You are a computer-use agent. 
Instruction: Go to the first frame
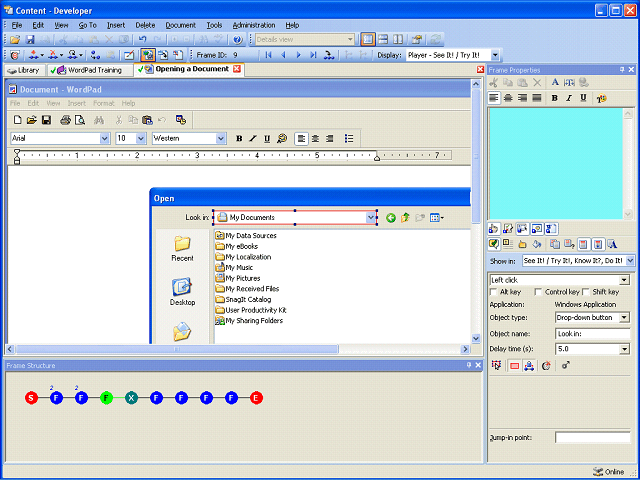coord(269,55)
